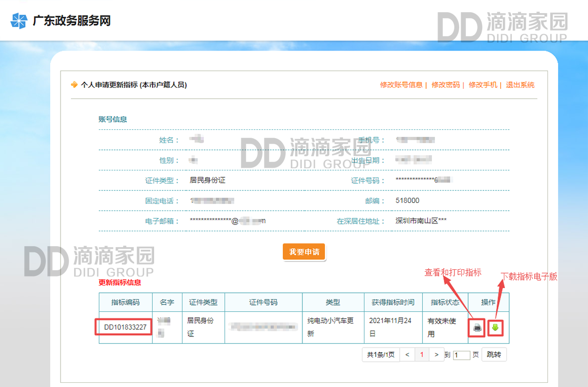The image size is (588, 387).
Task: Open 修改账号信息 link
Action: pos(401,85)
